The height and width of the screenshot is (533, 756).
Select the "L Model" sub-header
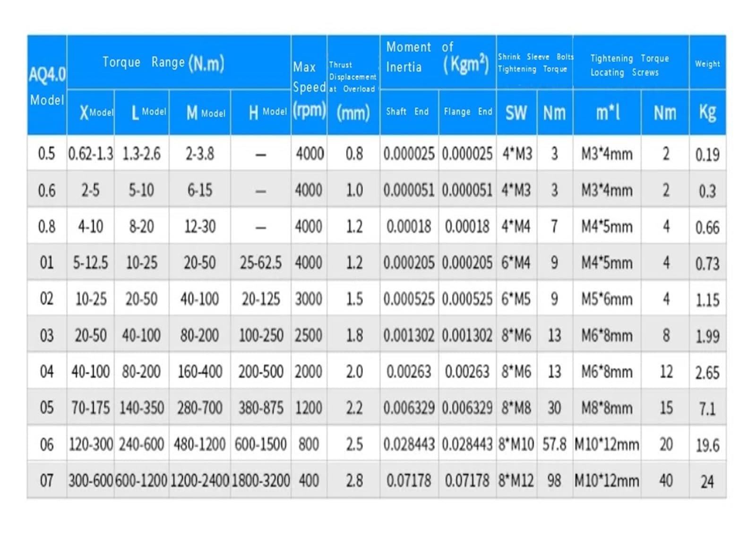click(x=149, y=113)
